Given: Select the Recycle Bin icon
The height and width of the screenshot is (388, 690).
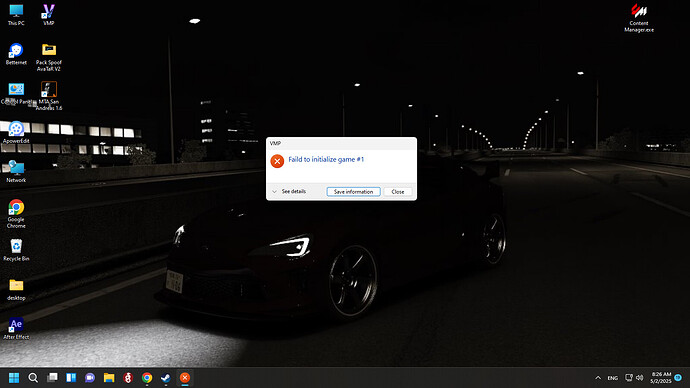Looking at the screenshot, I should pyautogui.click(x=16, y=250).
